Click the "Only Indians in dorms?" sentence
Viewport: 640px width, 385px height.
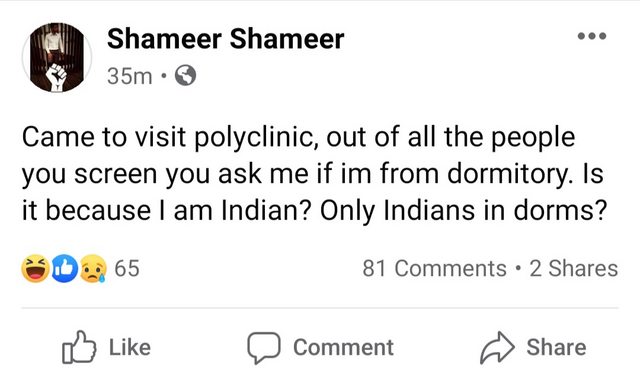click(x=464, y=211)
